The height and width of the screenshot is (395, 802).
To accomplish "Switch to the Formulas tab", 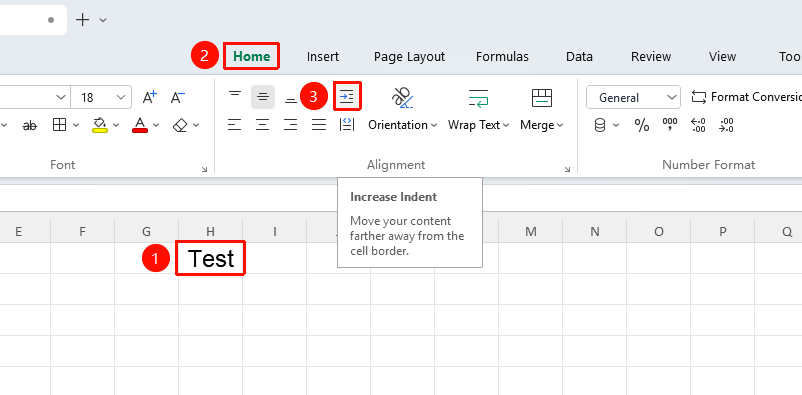I will click(502, 57).
